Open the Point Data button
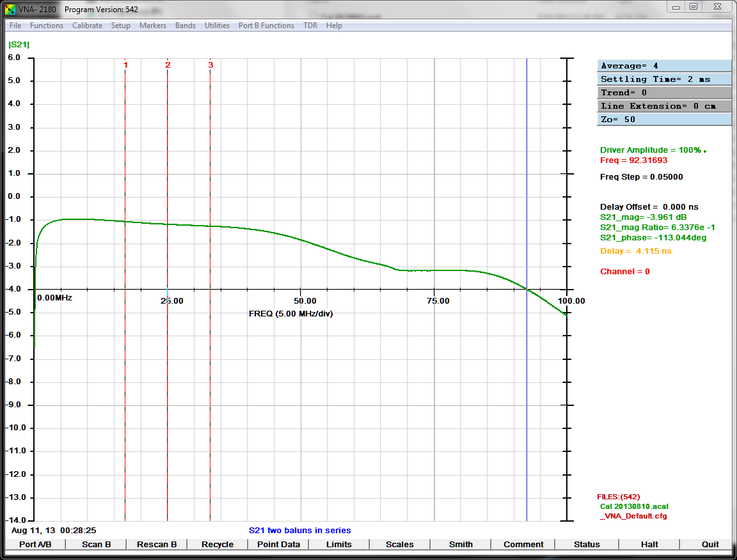 tap(278, 545)
